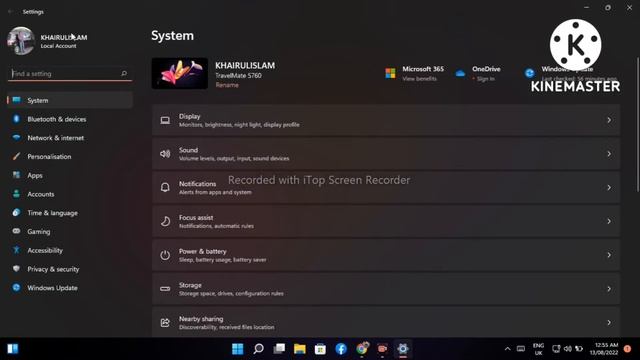Go to Network & internet
The image size is (640, 360).
point(70,138)
